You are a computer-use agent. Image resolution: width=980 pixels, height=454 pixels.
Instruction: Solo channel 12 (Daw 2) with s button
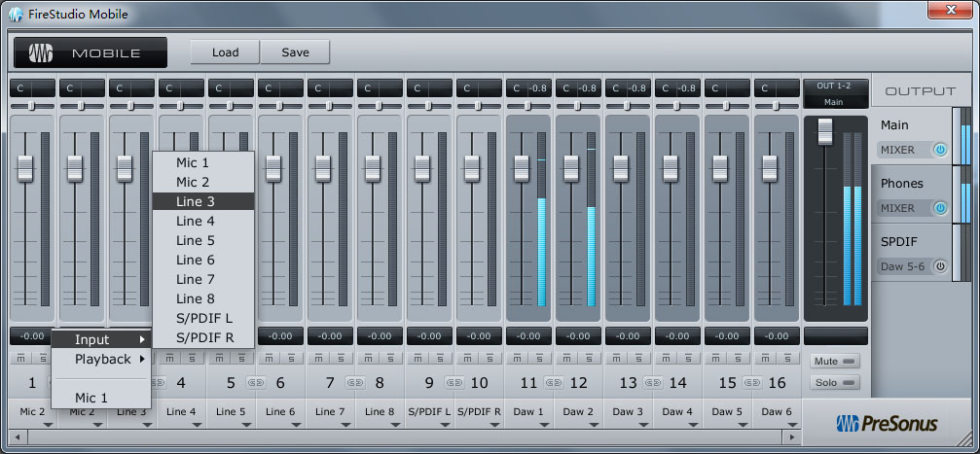590,359
